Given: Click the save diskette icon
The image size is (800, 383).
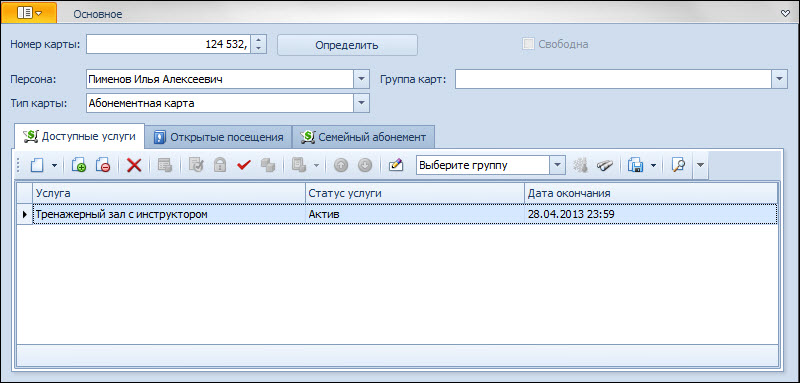Looking at the screenshot, I should pos(635,165).
